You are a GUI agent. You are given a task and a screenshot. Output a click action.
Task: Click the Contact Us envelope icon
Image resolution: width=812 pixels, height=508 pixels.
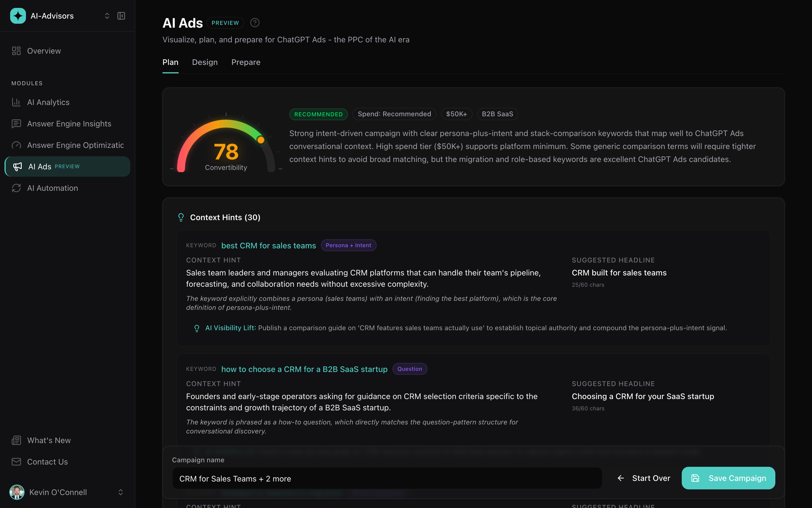point(16,462)
